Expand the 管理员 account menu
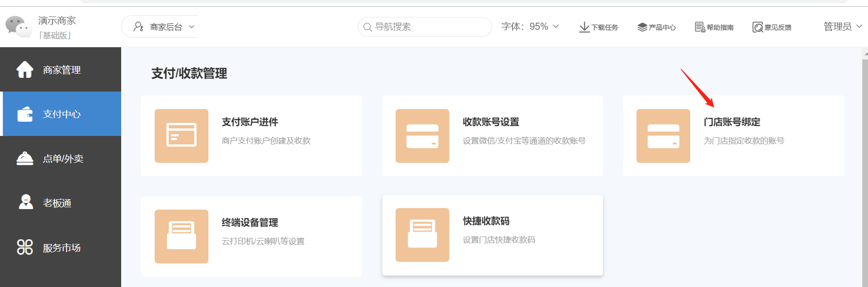 (x=842, y=26)
